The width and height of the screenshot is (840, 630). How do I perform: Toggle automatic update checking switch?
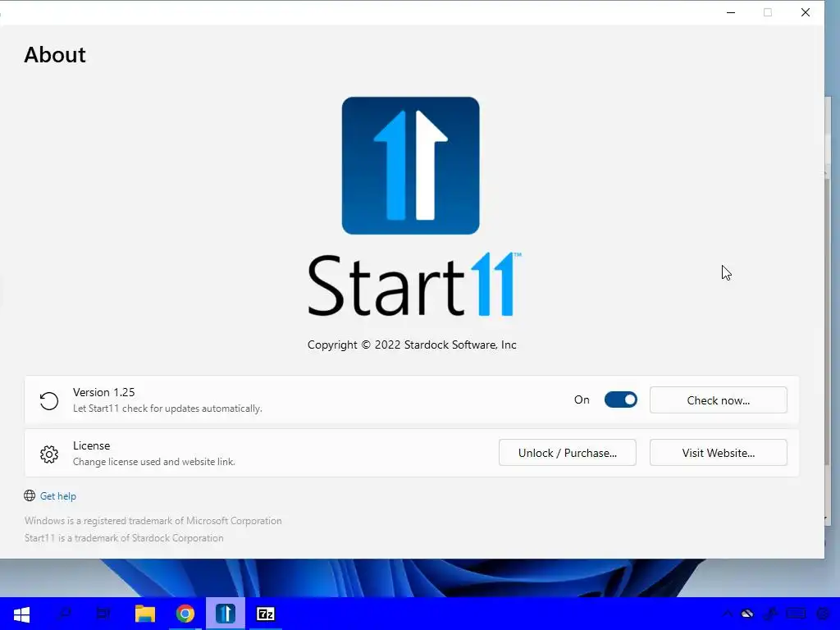point(620,399)
